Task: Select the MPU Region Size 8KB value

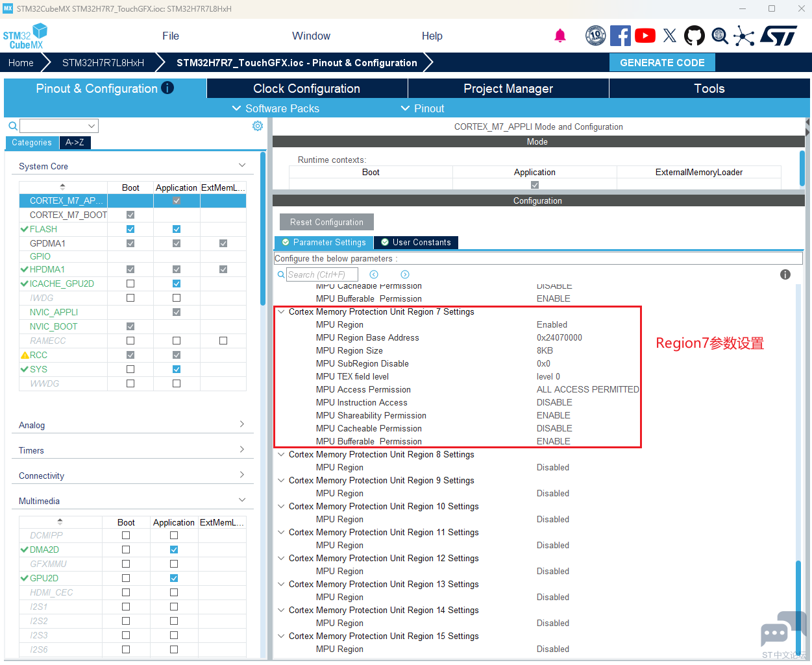Action: 545,351
